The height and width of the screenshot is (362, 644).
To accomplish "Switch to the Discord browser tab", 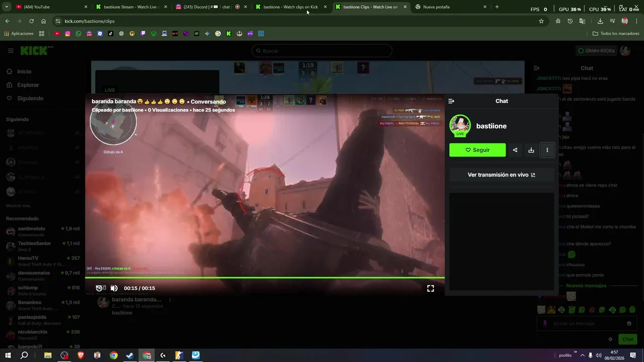I will point(211,7).
